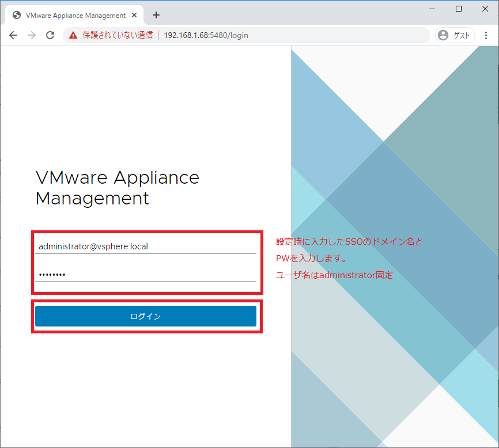Image resolution: width=499 pixels, height=448 pixels.
Task: Maximize the browser window
Action: [459, 9]
